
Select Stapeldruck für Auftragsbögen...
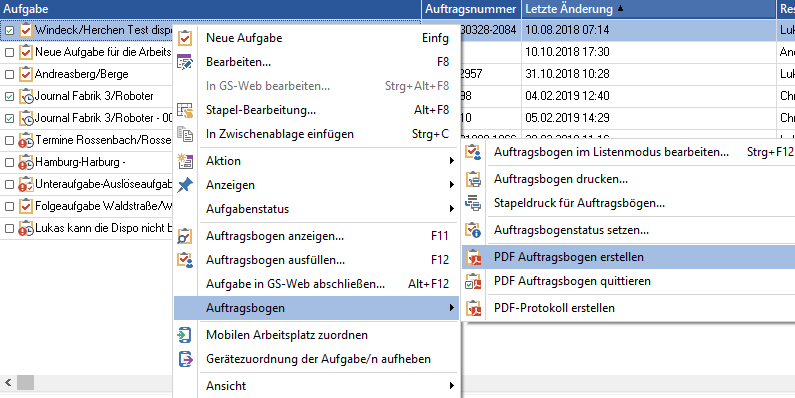pos(629,203)
